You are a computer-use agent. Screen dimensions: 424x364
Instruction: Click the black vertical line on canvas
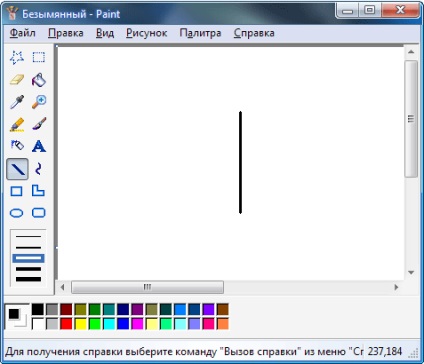tap(240, 162)
